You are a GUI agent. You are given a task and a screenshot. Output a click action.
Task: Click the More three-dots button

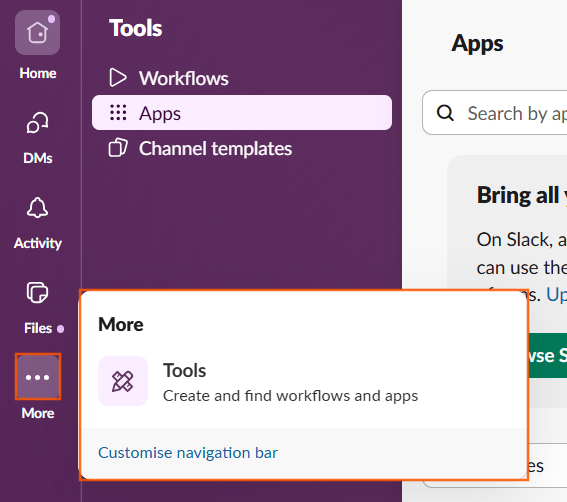[38, 377]
